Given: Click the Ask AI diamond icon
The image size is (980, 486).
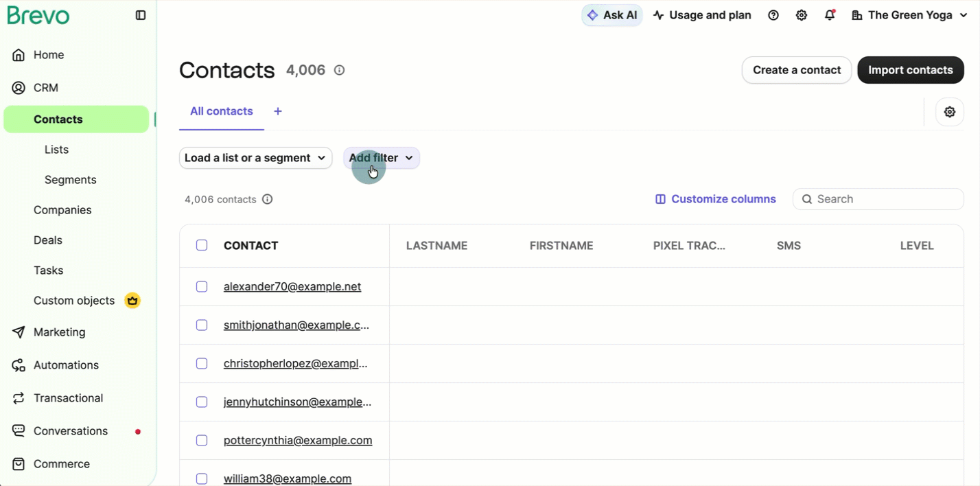Looking at the screenshot, I should point(592,15).
